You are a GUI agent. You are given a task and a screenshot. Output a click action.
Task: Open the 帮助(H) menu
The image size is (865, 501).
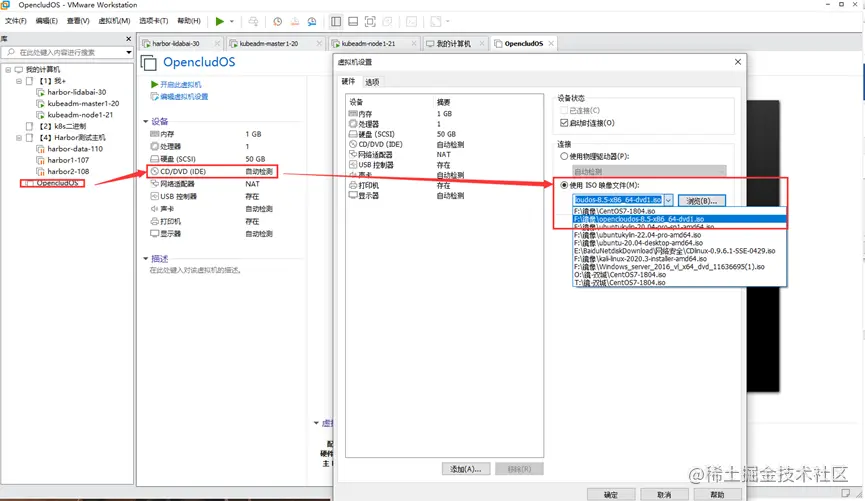coord(189,21)
